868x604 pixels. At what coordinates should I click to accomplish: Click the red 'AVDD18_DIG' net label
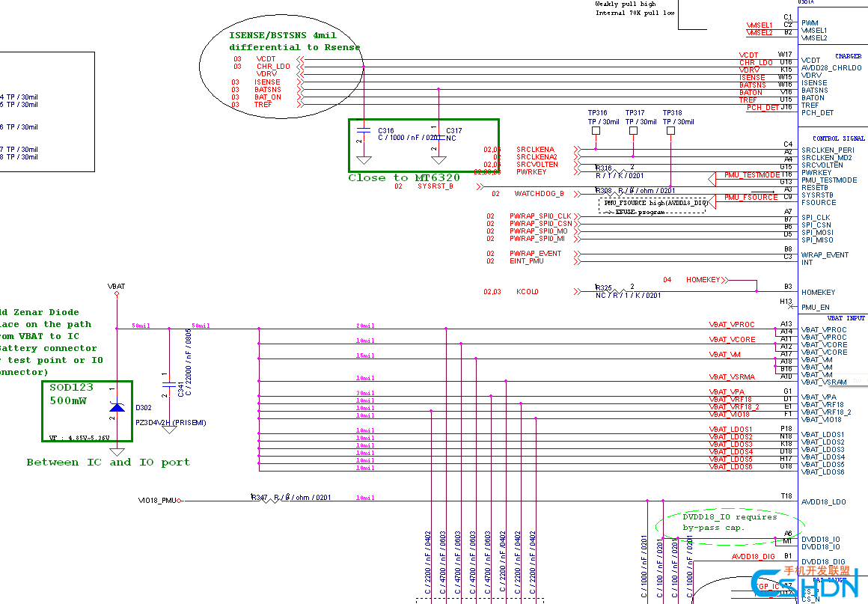[x=754, y=557]
